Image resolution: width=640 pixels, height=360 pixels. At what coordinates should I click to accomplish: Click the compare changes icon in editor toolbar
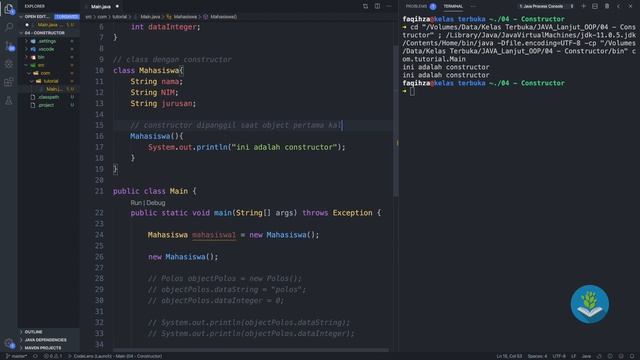(x=365, y=6)
